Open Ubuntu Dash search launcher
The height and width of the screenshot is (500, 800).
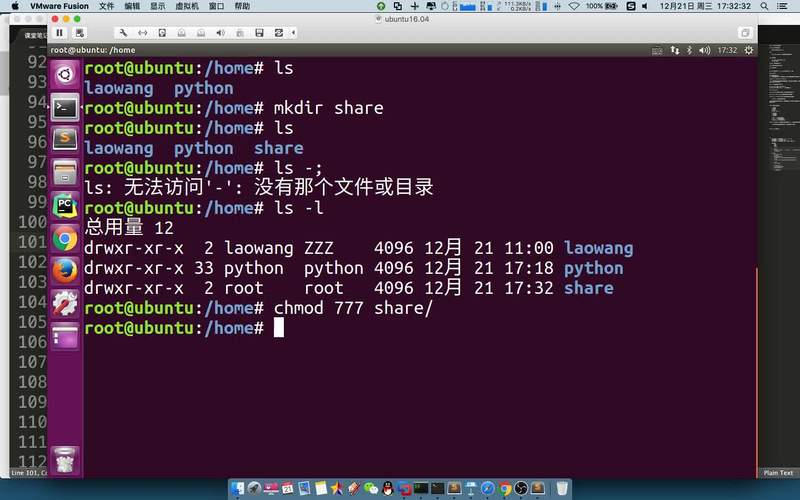65,73
